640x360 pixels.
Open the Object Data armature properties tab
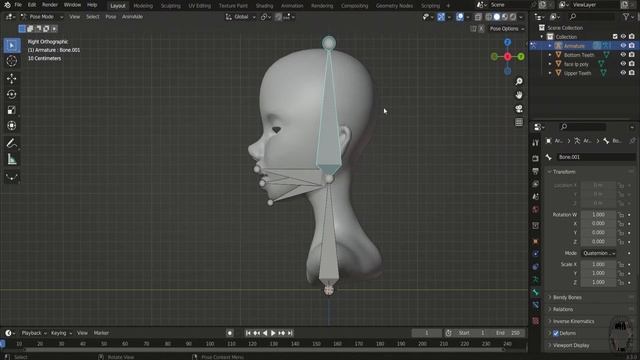[x=536, y=280]
